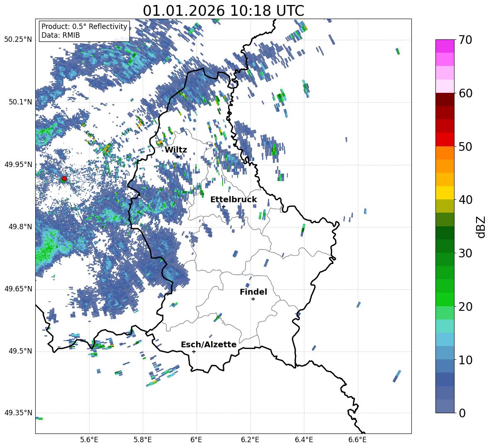The image size is (491, 448).
Task: Click the 5.8°E longitude label
Action: click(143, 440)
